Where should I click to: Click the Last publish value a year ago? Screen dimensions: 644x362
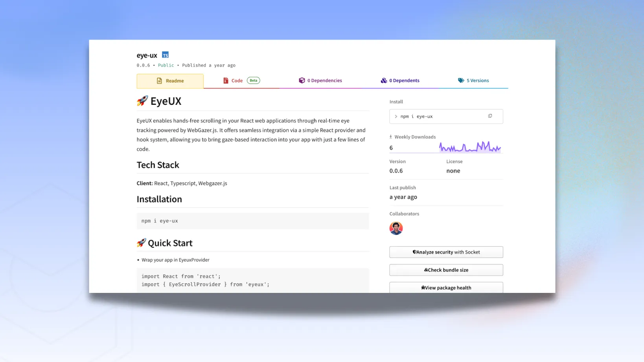[x=403, y=197]
